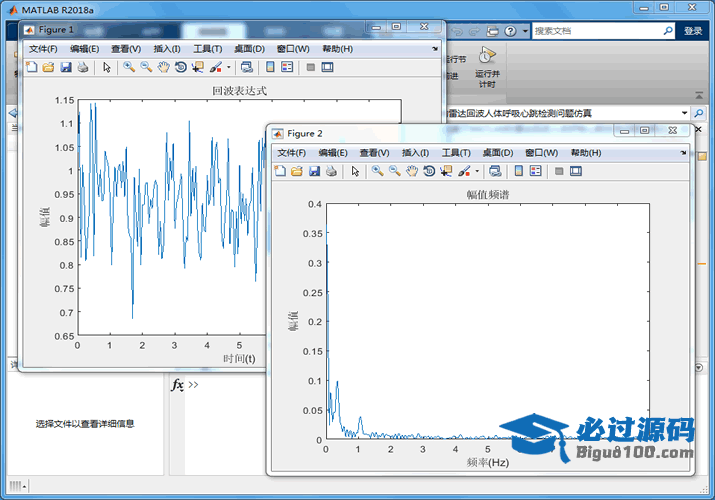This screenshot has height=500, width=715.
Task: Select Data Cursor tool in Figure 1
Action: click(197, 67)
